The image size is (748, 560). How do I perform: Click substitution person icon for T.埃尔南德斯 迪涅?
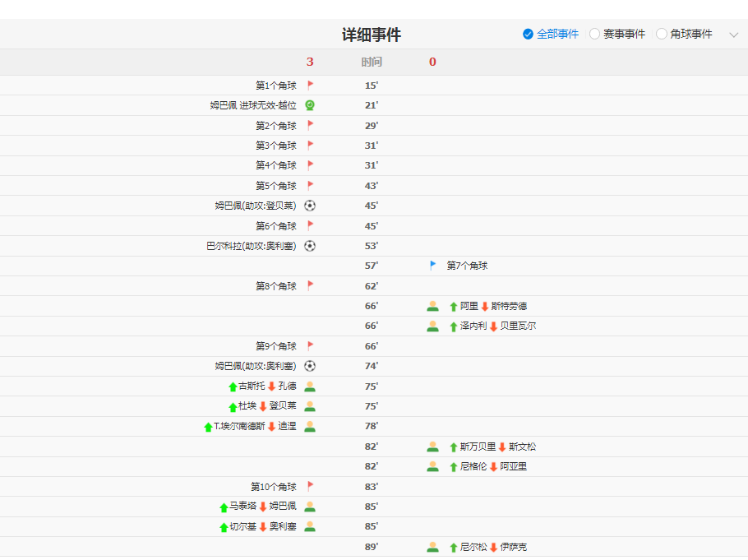pyautogui.click(x=310, y=426)
